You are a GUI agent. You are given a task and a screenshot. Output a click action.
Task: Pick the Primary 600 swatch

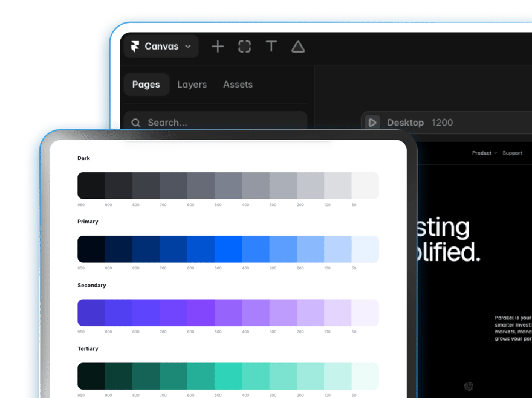tap(201, 249)
